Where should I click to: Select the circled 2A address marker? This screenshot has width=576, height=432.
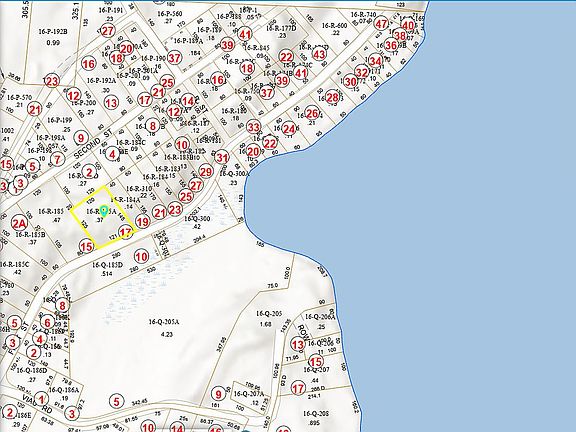click(x=19, y=223)
